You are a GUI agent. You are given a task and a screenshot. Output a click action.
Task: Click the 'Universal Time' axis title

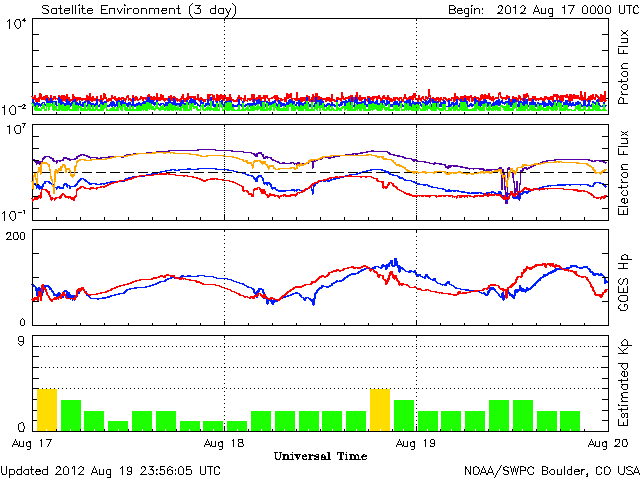click(320, 456)
